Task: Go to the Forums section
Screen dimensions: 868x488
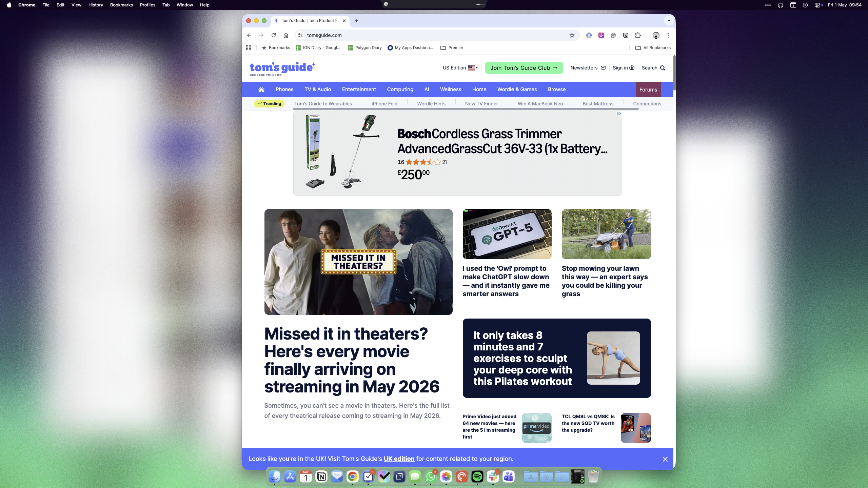Action: point(648,89)
